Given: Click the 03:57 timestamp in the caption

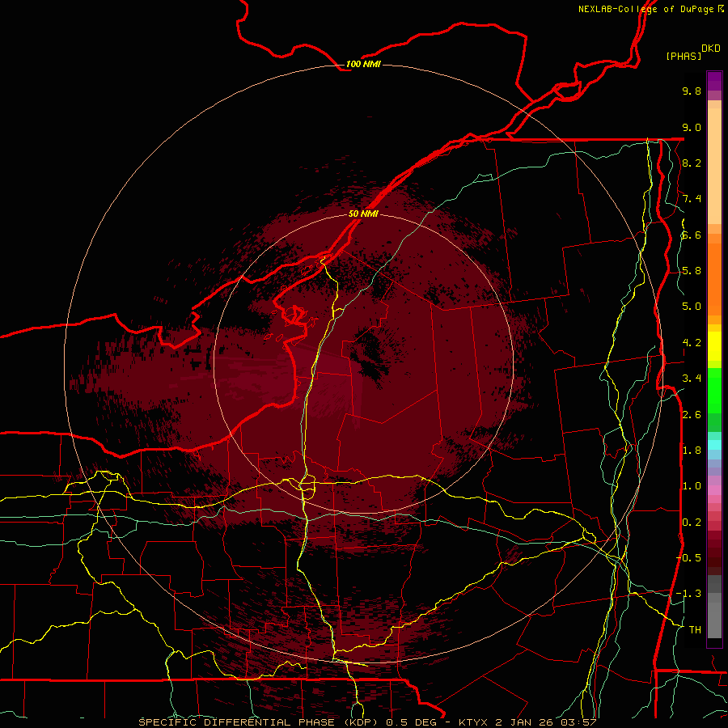Looking at the screenshot, I should (x=578, y=722).
